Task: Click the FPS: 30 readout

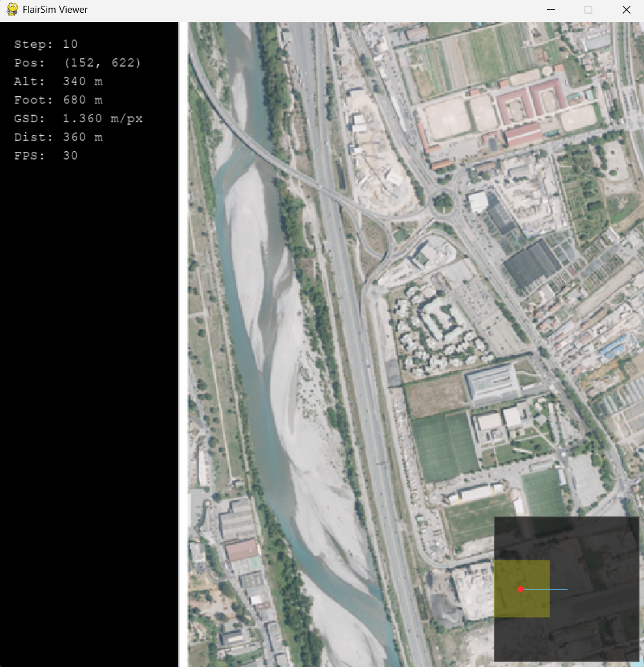Action: click(46, 156)
